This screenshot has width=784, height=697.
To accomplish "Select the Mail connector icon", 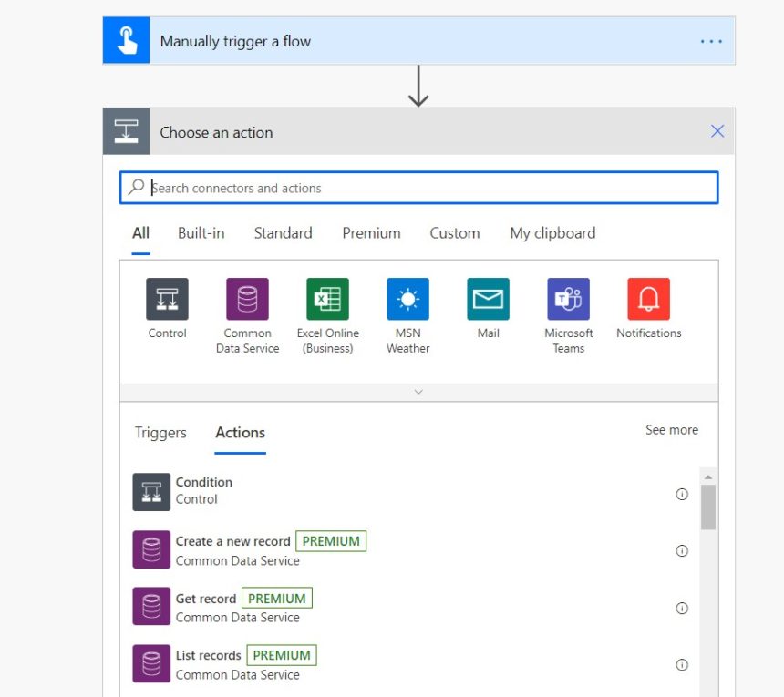I will click(x=488, y=299).
